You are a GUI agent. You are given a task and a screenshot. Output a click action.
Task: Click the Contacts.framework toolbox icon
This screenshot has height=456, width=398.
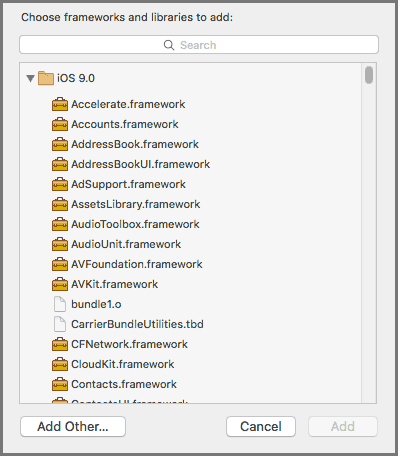point(60,384)
